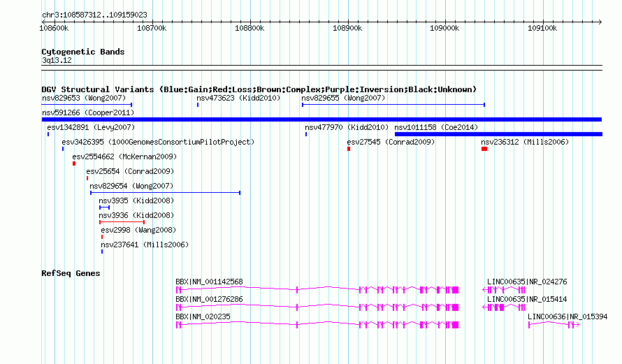Click the red esv25654 marker
Viewport: 622px width, 364px height.
click(87, 178)
